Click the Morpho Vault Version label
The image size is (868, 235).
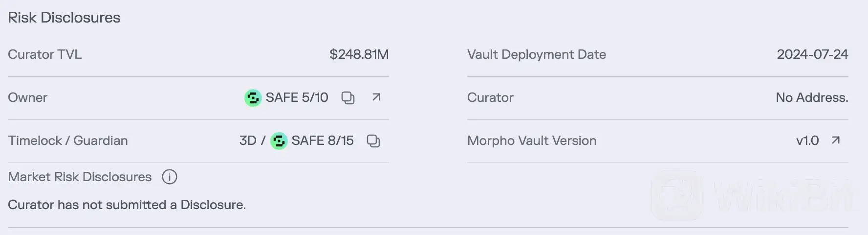(532, 141)
